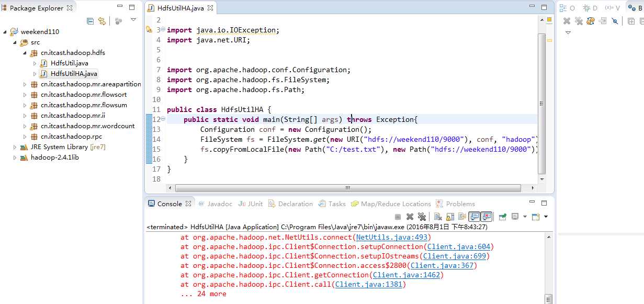Screen dimensions: 644x304
Task: Open NetUtils.java:493 stack trace link
Action: [x=391, y=238]
